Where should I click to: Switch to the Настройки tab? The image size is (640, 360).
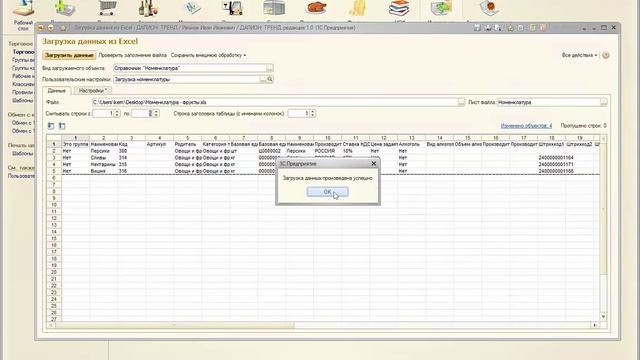pos(93,91)
